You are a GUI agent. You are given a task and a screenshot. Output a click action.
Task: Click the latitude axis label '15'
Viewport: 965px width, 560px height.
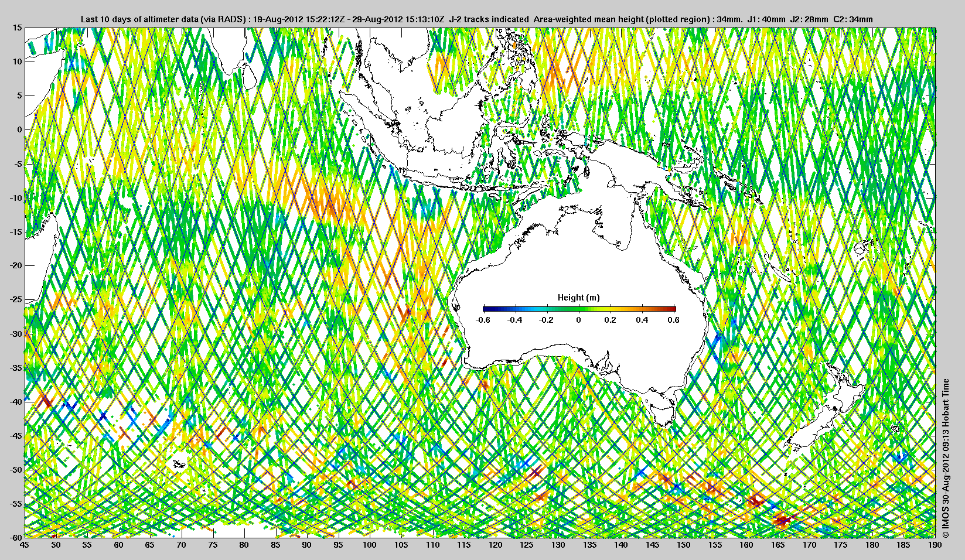18,28
